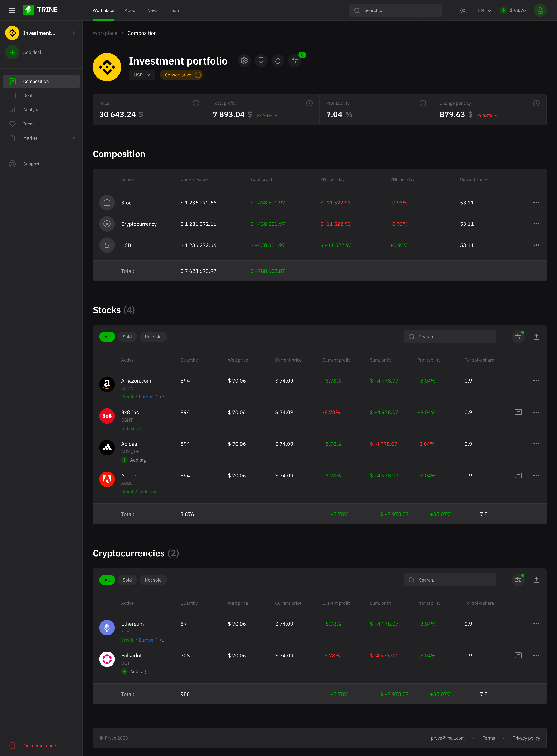Toggle light theme sun icon

464,10
